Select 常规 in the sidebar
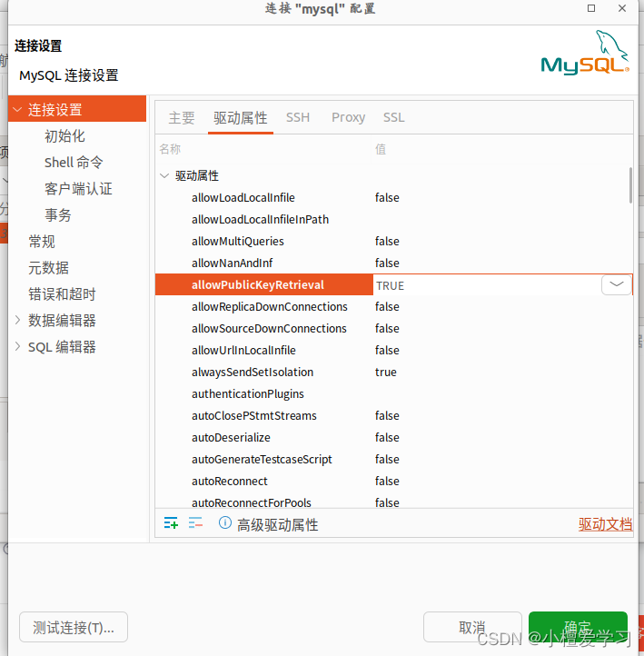Image resolution: width=644 pixels, height=656 pixels. pyautogui.click(x=42, y=242)
